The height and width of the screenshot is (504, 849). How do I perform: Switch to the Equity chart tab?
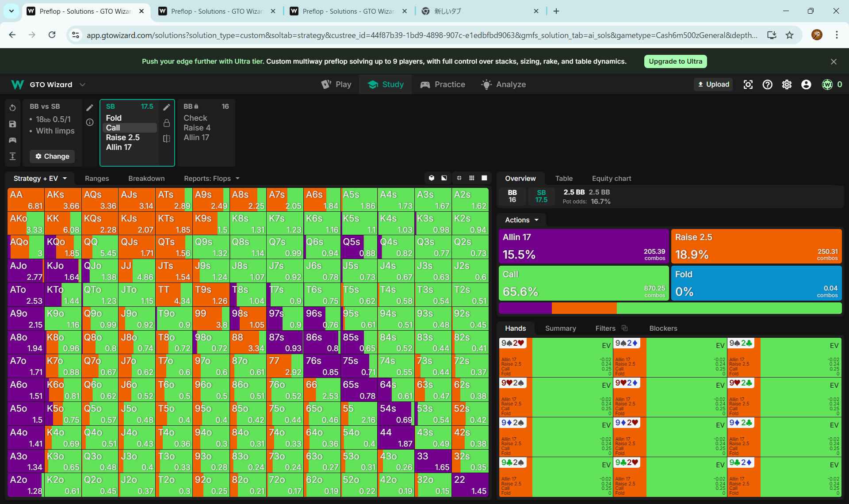[x=611, y=178]
